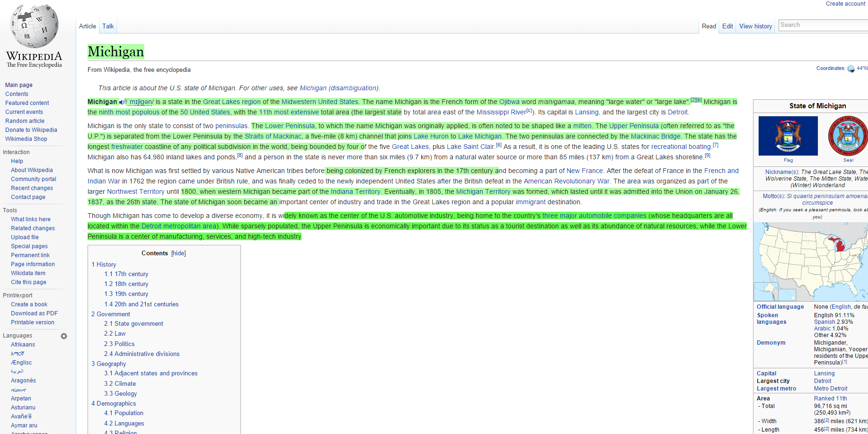Viewport: 868px width, 434px height.
Task: Open the Michigan state seal image
Action: tap(848, 136)
